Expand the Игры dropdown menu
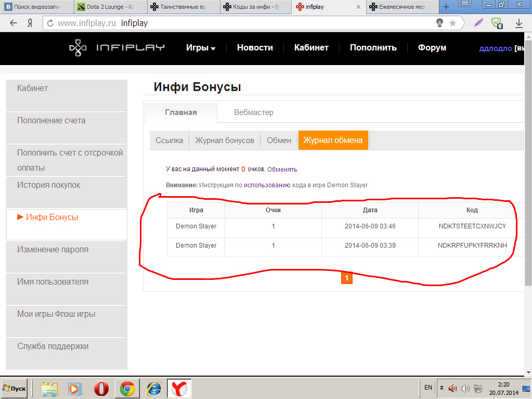This screenshot has height=399, width=532. (x=201, y=47)
